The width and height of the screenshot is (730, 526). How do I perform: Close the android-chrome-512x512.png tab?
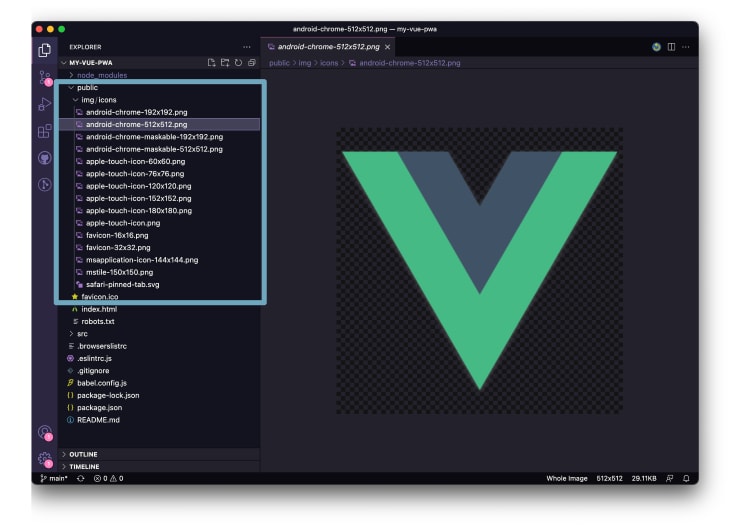(x=387, y=47)
